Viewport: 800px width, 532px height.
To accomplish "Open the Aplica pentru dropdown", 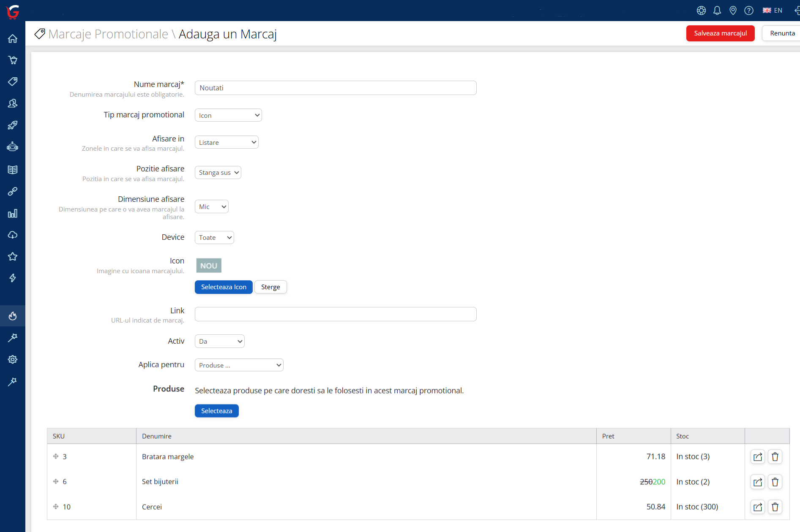I will [x=239, y=365].
